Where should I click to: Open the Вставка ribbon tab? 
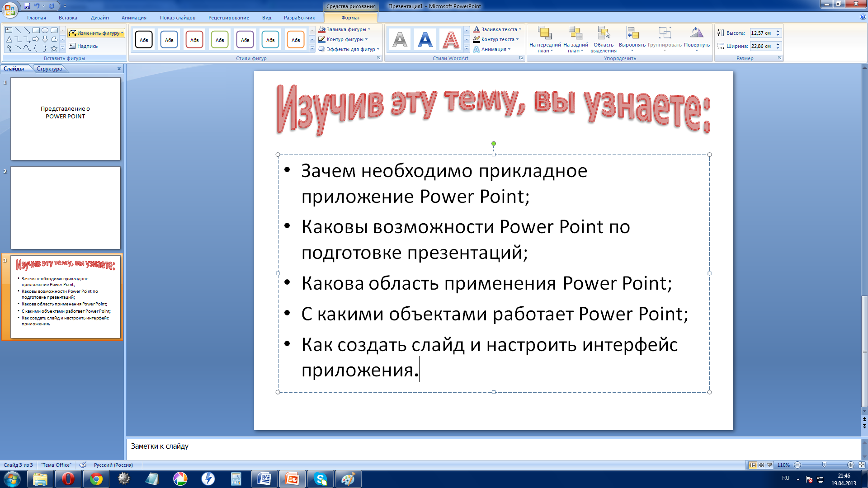tap(68, 18)
